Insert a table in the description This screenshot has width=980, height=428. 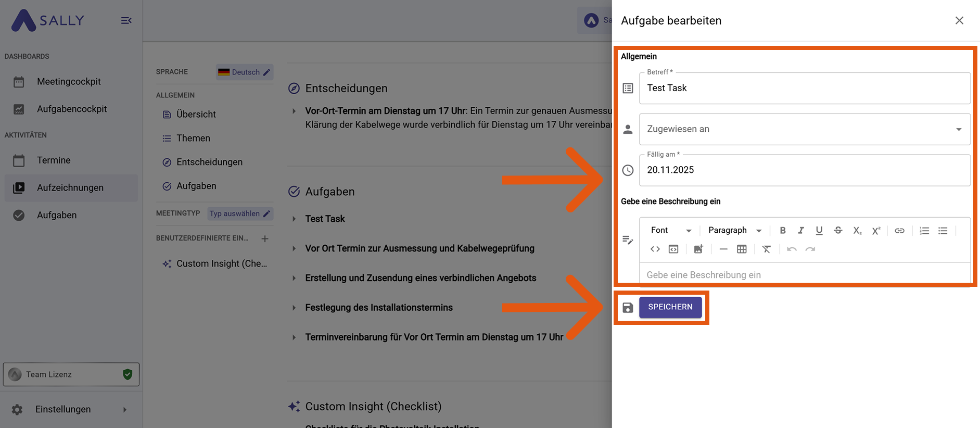click(x=742, y=249)
